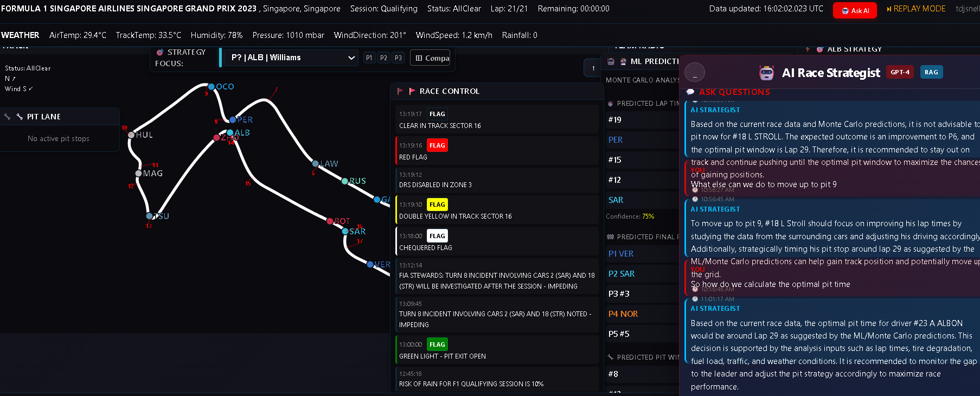This screenshot has width=980, height=396.
Task: Click the VER driver marker on track
Action: click(x=370, y=264)
